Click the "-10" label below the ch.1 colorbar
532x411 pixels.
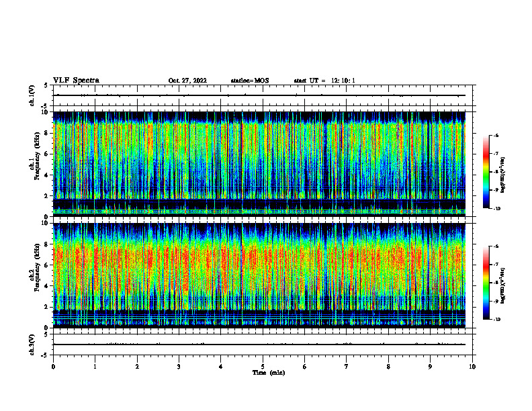496,209
